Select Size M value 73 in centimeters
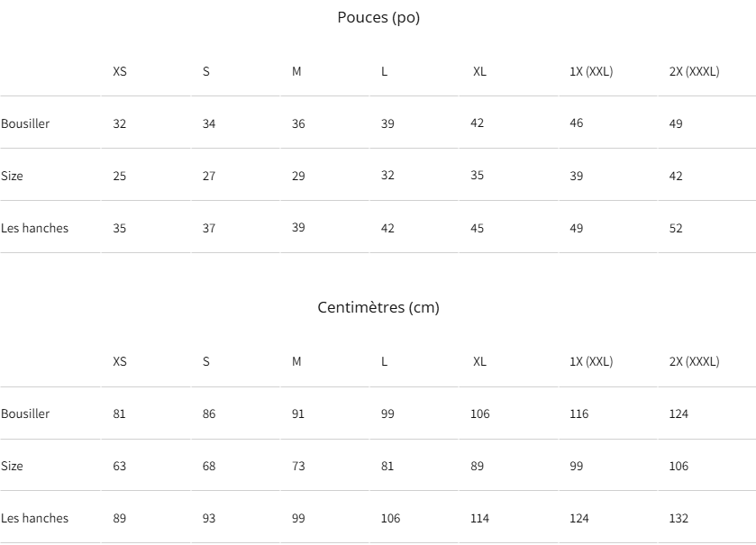The image size is (756, 545). click(x=298, y=466)
